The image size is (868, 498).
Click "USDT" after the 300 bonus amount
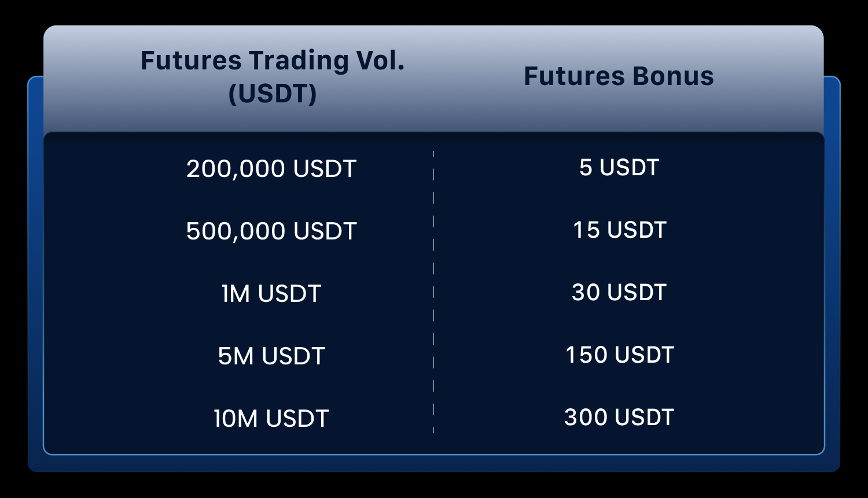click(x=644, y=418)
